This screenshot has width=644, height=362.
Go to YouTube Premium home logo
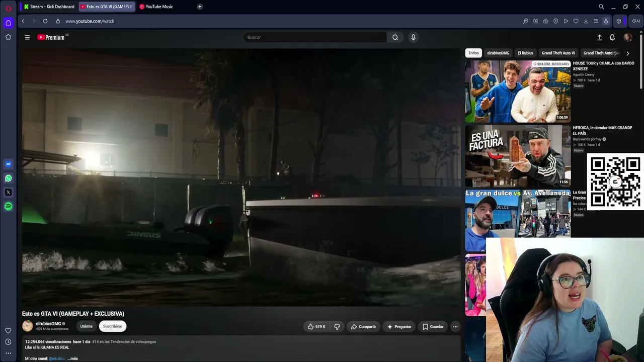tap(51, 37)
